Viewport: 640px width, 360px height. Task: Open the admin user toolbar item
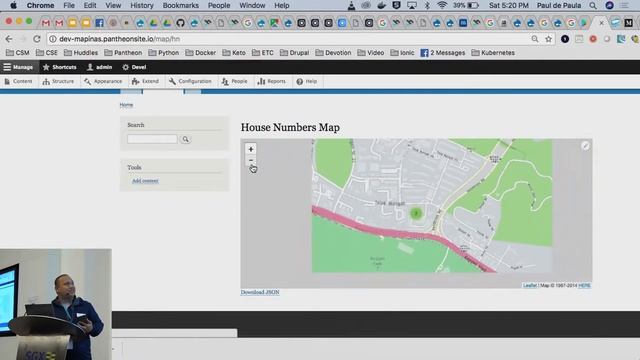tap(100, 67)
